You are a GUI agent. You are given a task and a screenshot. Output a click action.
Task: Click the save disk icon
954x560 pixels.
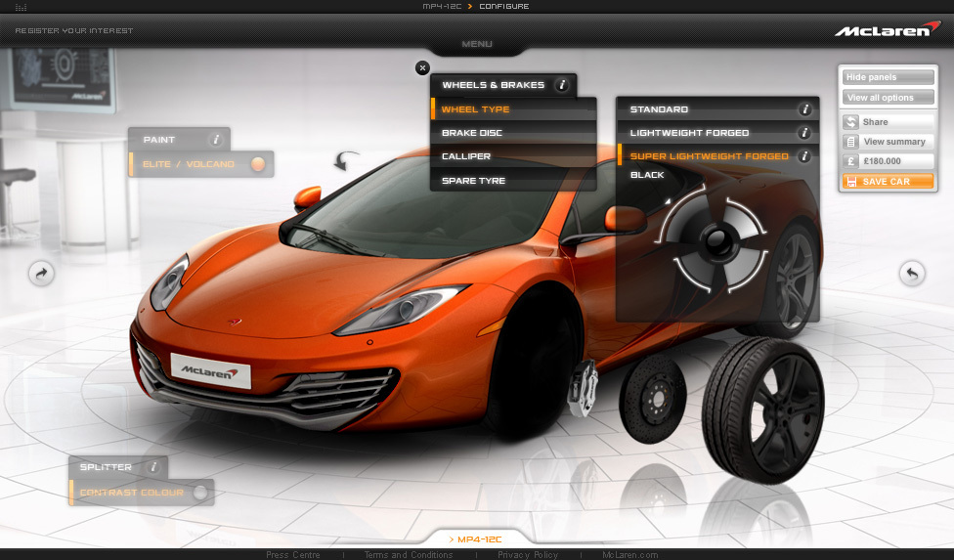click(x=851, y=181)
